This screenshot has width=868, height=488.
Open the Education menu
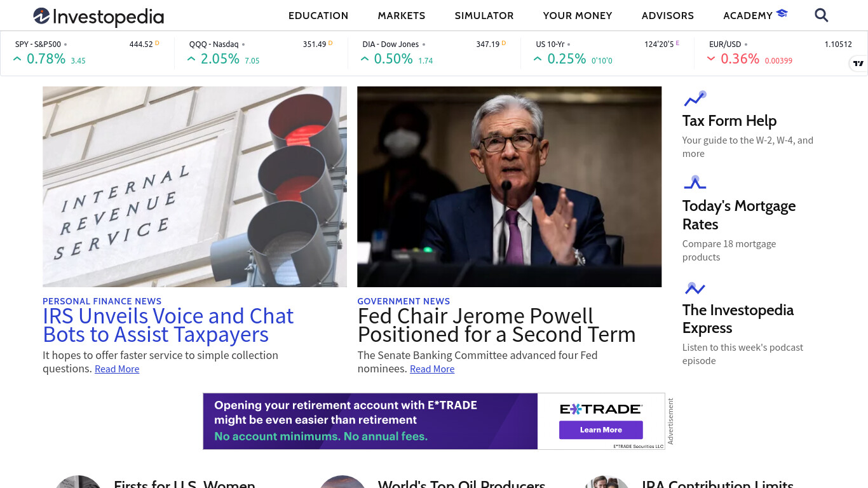(x=318, y=16)
